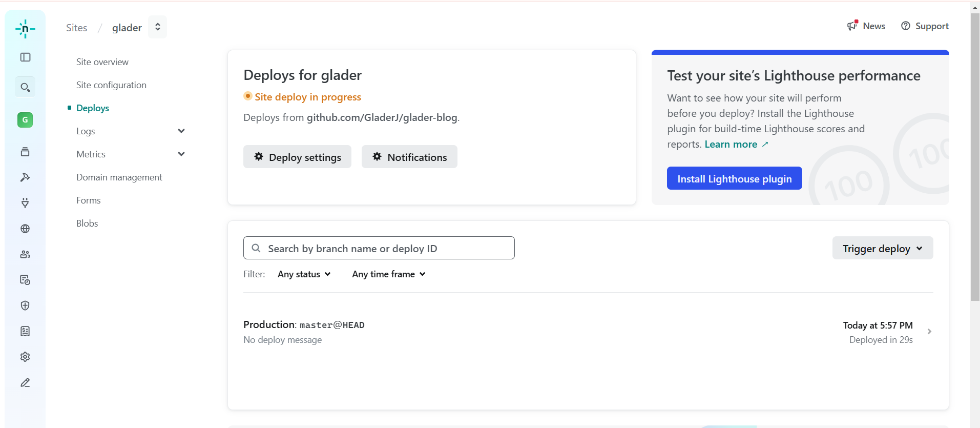Open the search magnifier icon in sidebar

click(x=25, y=87)
